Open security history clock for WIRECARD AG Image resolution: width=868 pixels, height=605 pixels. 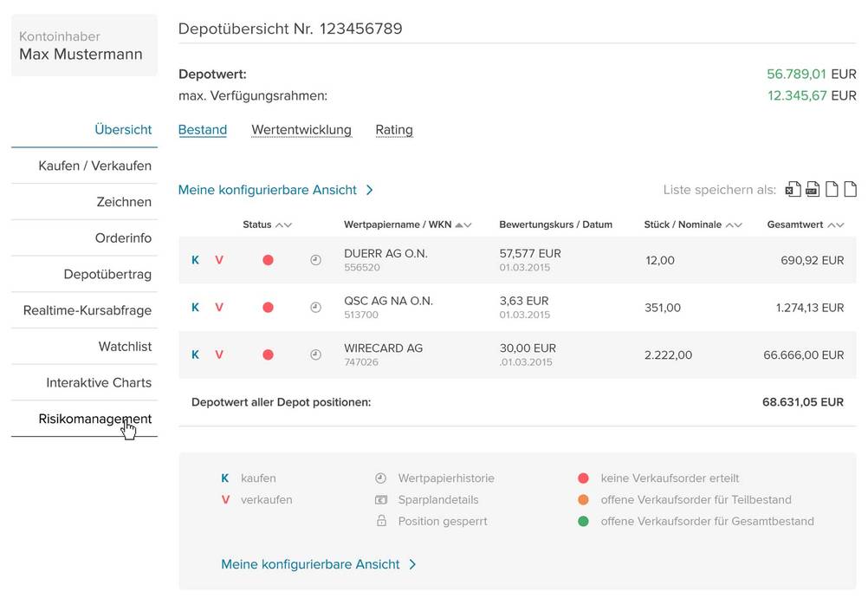tap(315, 355)
